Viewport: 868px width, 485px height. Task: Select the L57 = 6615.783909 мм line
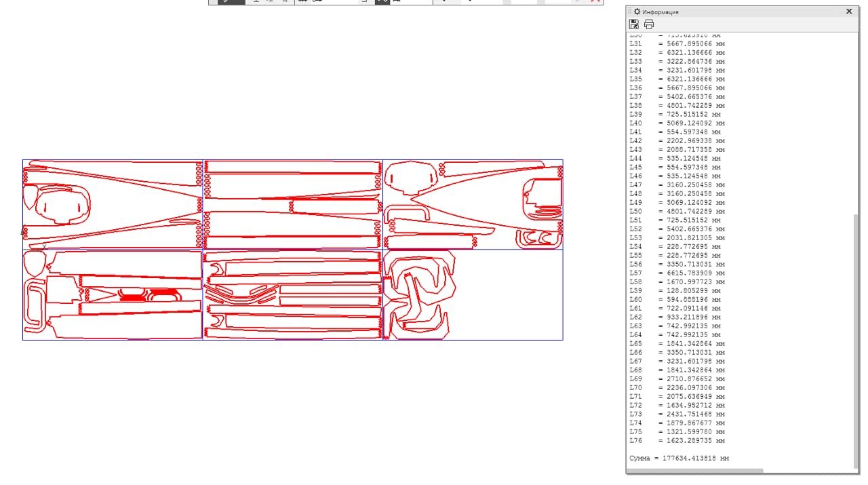pyautogui.click(x=677, y=273)
